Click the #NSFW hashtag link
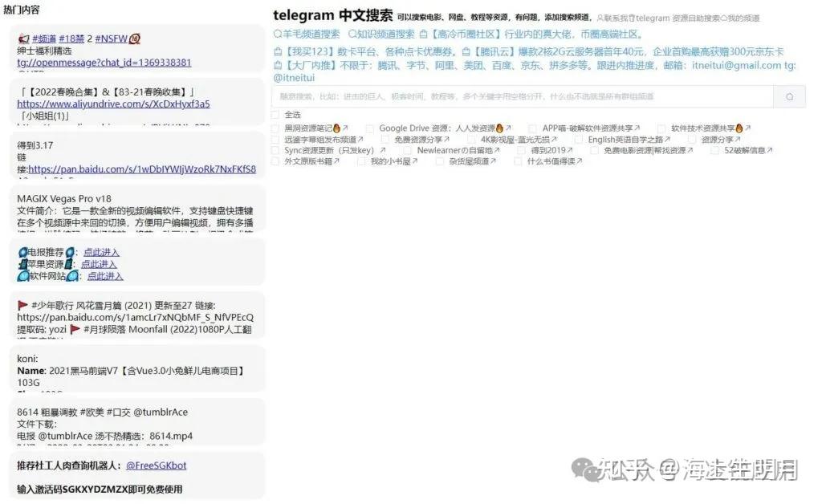The width and height of the screenshot is (822, 504). click(111, 39)
